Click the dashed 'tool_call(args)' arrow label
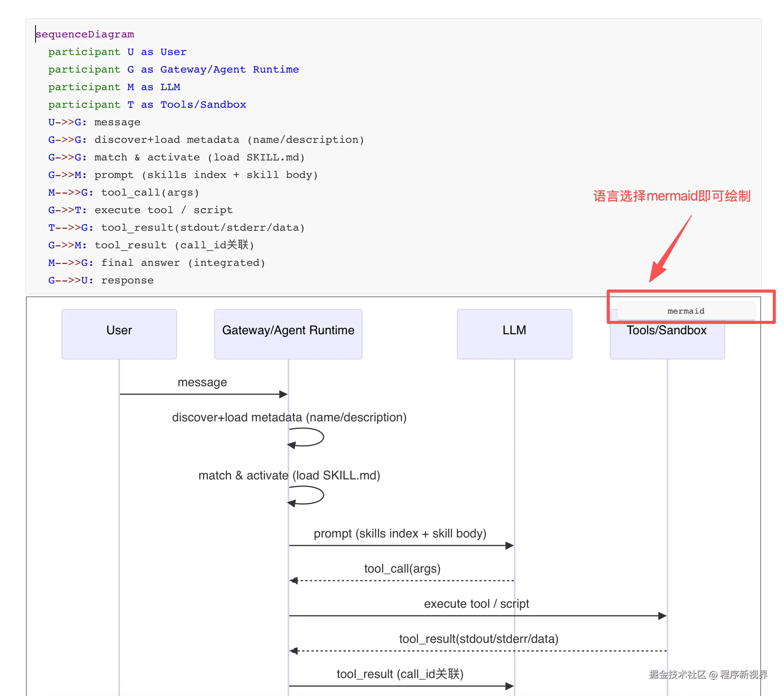 pyautogui.click(x=402, y=569)
